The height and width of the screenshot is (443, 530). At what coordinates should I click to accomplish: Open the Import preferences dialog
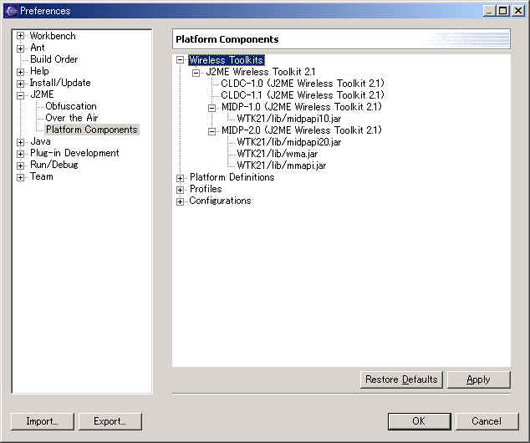(x=43, y=421)
